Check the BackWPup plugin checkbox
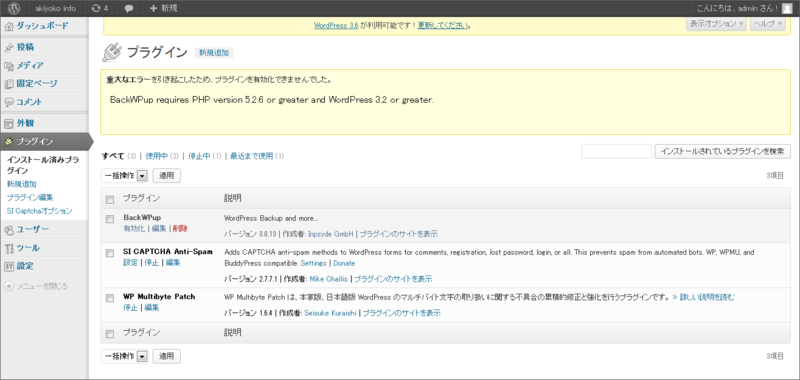The height and width of the screenshot is (380, 800). tap(110, 219)
